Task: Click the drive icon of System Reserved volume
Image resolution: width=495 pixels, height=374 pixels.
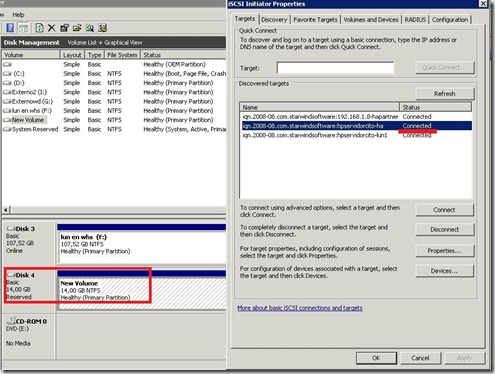Action: pos(7,129)
